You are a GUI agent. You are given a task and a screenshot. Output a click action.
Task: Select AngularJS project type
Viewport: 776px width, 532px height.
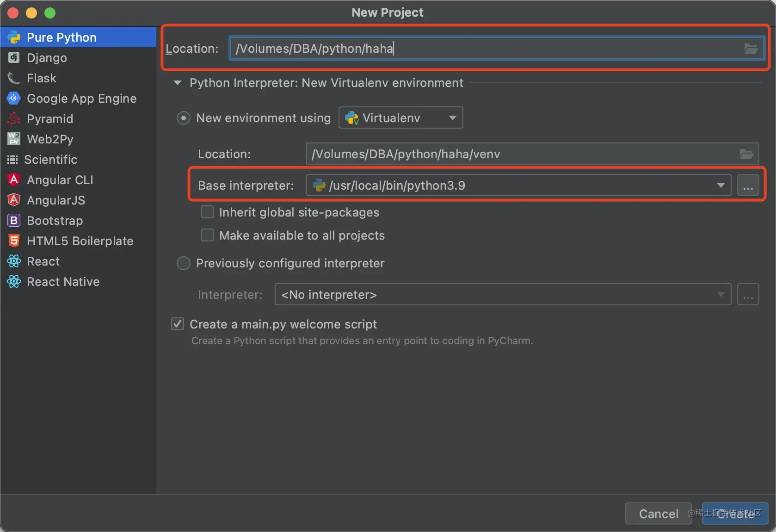78,200
